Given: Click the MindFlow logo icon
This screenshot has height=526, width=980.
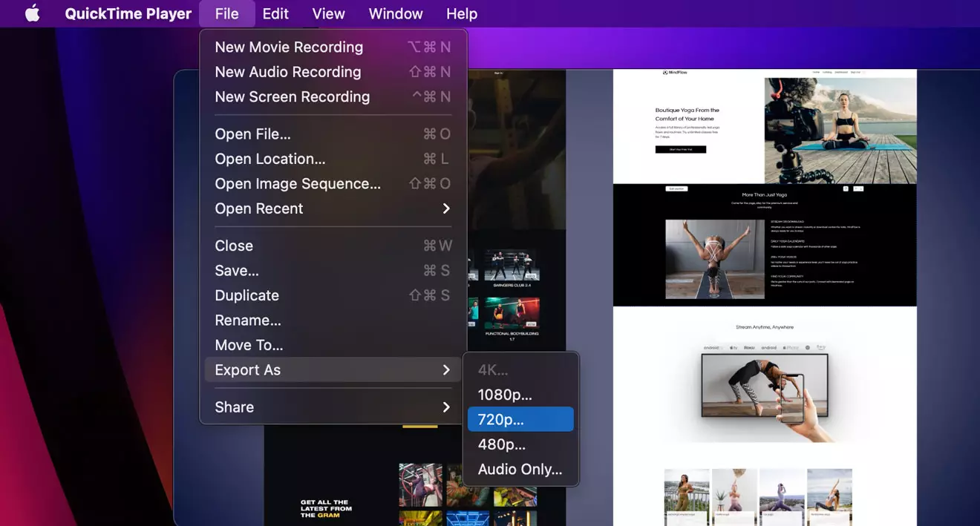Looking at the screenshot, I should 664,72.
